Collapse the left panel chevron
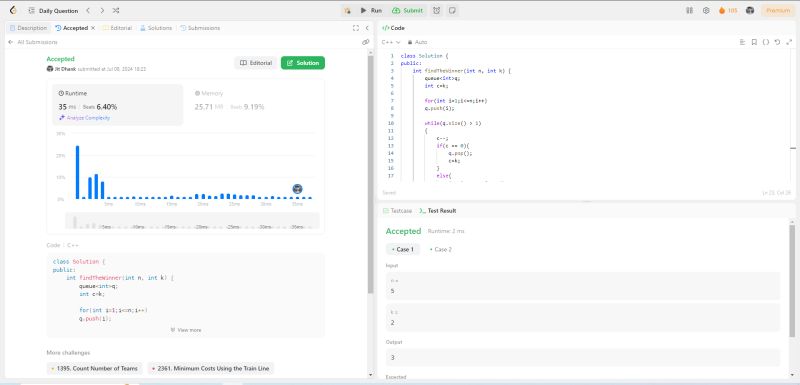Screen dimensions: 800x385 click(367, 28)
